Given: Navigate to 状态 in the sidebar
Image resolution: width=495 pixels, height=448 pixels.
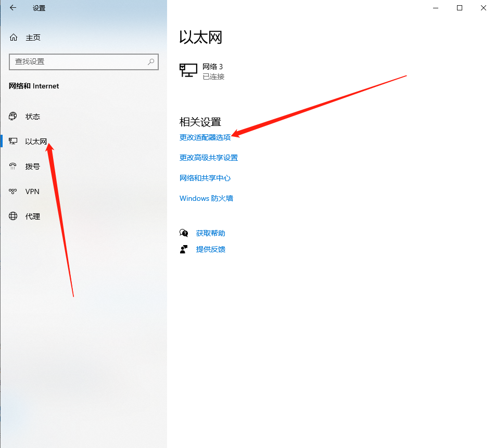Looking at the screenshot, I should (33, 116).
